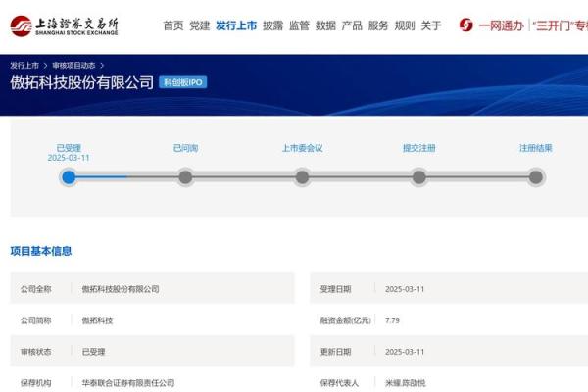Click the 发行上市 breadcrumb link

(x=24, y=66)
